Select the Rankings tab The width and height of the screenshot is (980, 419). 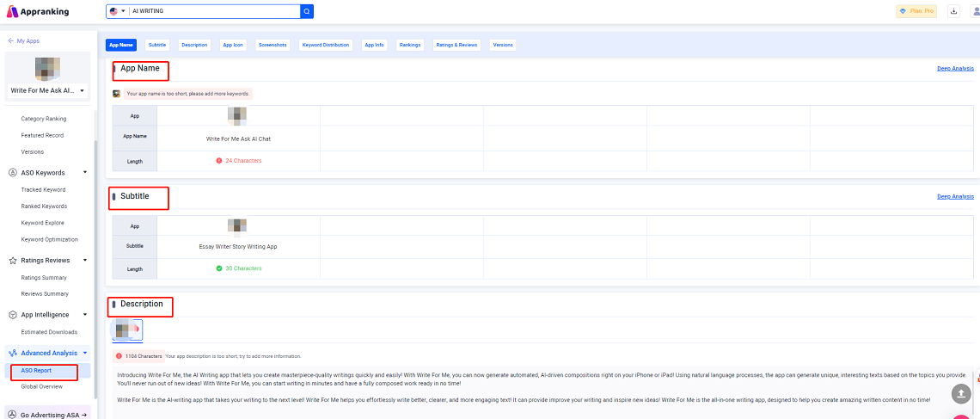pyautogui.click(x=410, y=45)
